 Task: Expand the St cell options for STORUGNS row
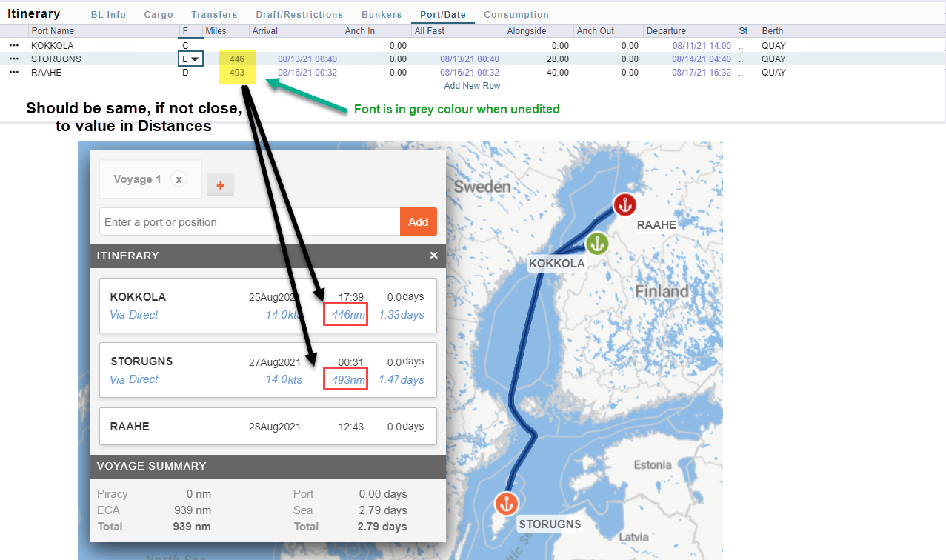[x=742, y=59]
